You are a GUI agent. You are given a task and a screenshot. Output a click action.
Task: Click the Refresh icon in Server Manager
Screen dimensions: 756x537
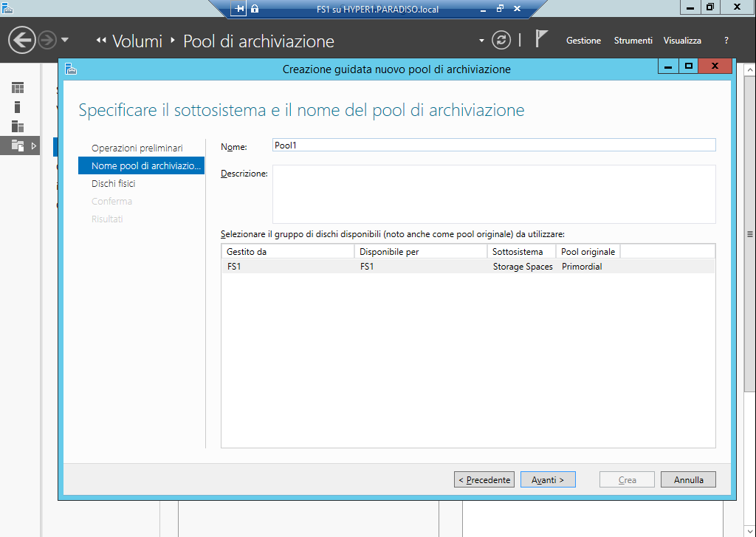point(501,41)
